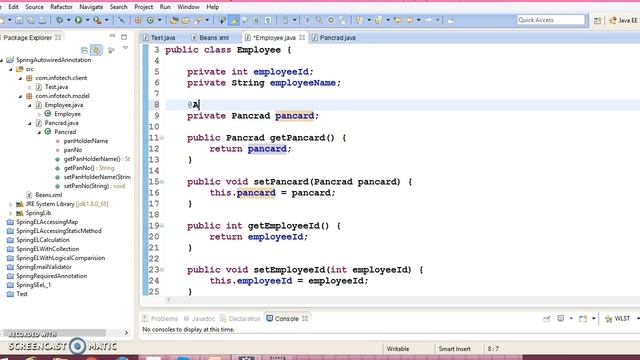The width and height of the screenshot is (640, 360).
Task: Click the Open Console icon in Console view
Action: point(583,318)
